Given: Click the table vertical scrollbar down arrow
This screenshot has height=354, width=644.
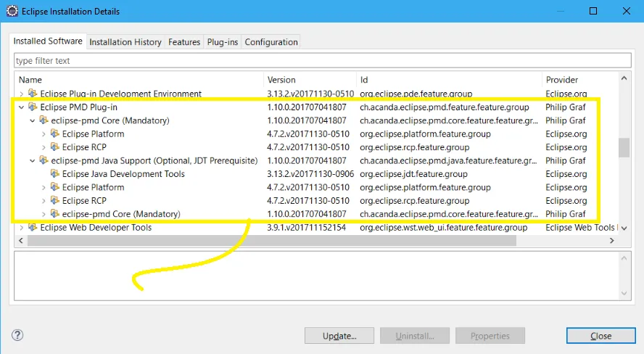Looking at the screenshot, I should tap(624, 229).
